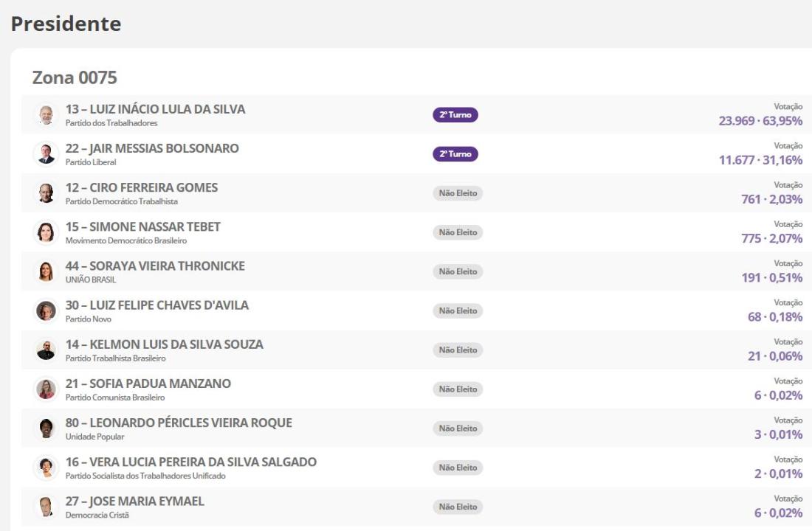Select name 30 – LUIZ FELIPE CHAVES D'AVILA

(157, 305)
